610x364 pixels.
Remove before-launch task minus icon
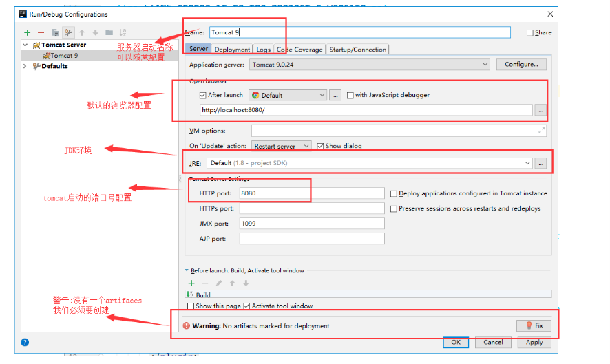pyautogui.click(x=205, y=283)
